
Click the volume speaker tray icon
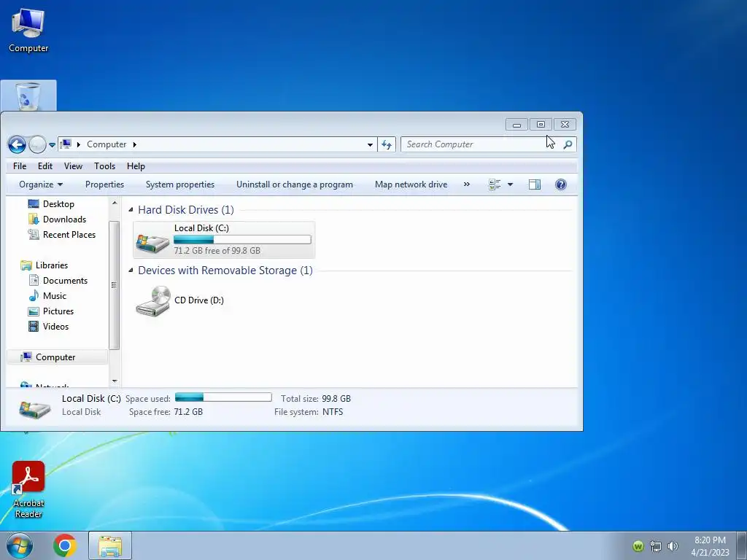(673, 546)
